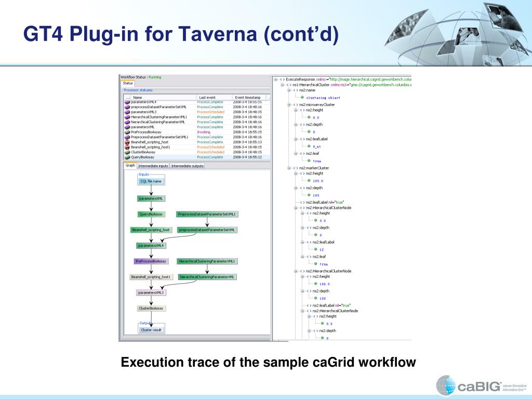Switch to the Intermediate inputs tab
The width and height of the screenshot is (532, 399).
tap(153, 166)
